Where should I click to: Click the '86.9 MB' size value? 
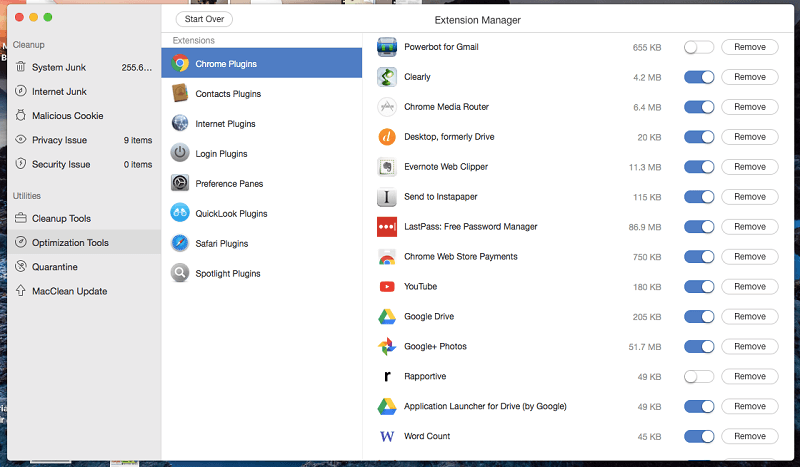[644, 227]
